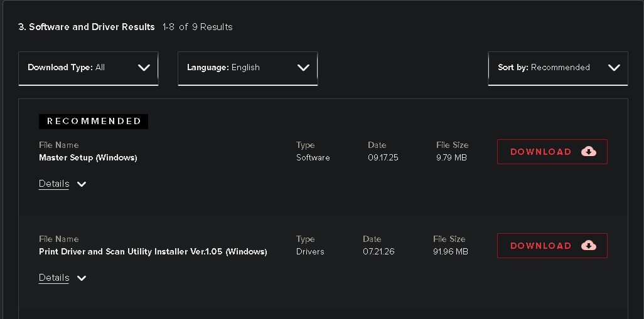Viewport: 644px width, 319px height.
Task: Download the Master Setup (Windows) file
Action: pyautogui.click(x=552, y=152)
